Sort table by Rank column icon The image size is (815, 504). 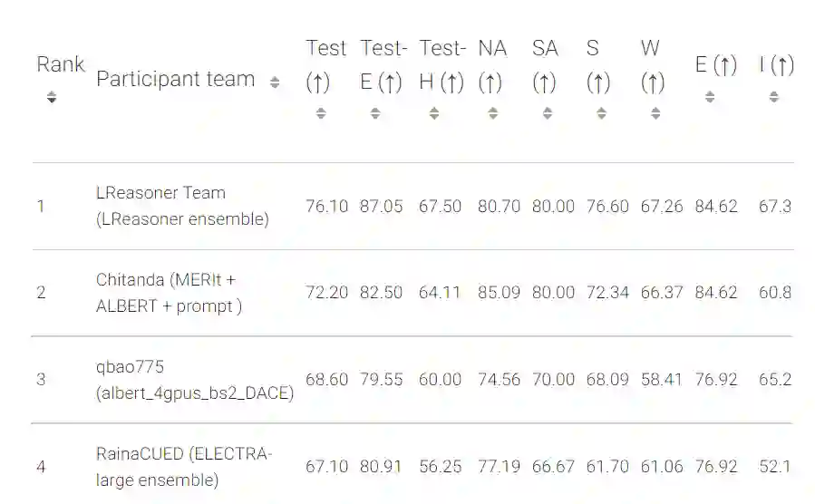pos(52,97)
